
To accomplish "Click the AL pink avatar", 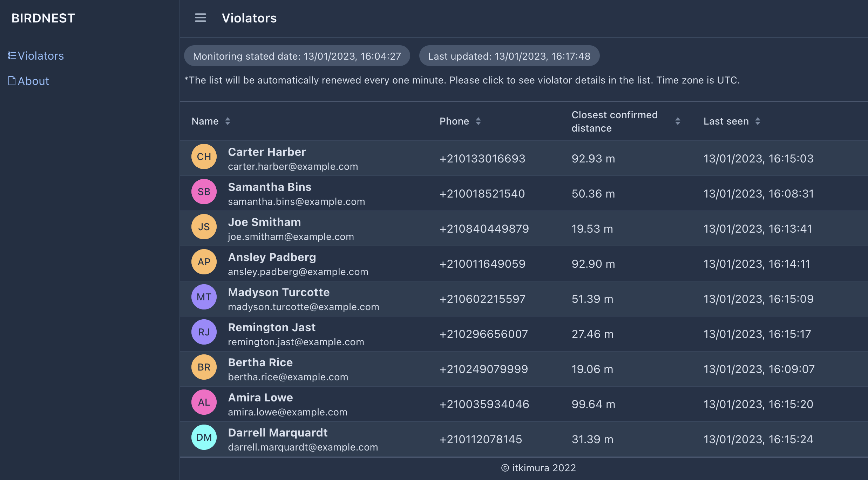I will point(204,402).
